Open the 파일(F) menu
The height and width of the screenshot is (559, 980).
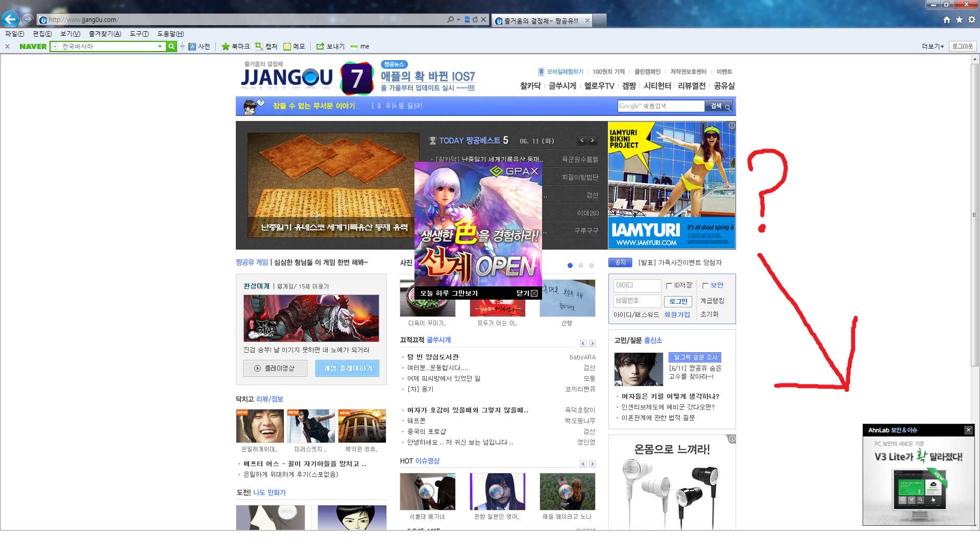click(14, 34)
